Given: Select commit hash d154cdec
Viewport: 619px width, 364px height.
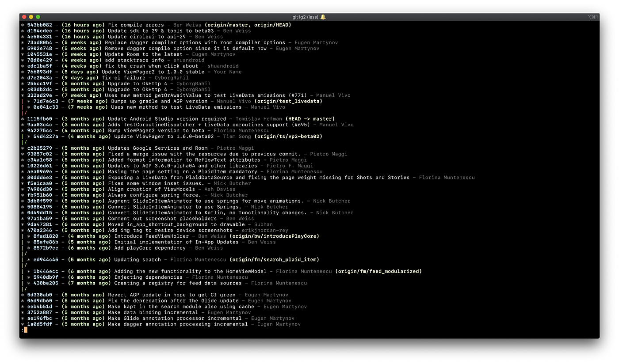Looking at the screenshot, I should point(40,31).
